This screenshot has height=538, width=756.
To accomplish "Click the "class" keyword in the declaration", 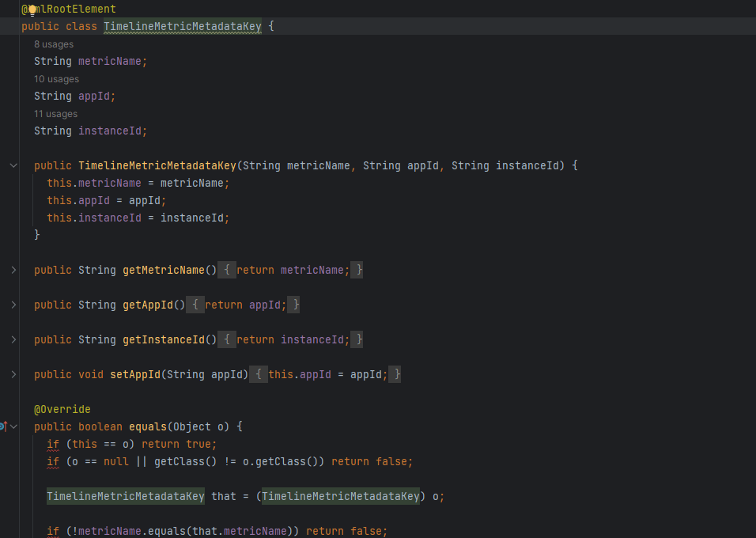I will click(x=81, y=27).
